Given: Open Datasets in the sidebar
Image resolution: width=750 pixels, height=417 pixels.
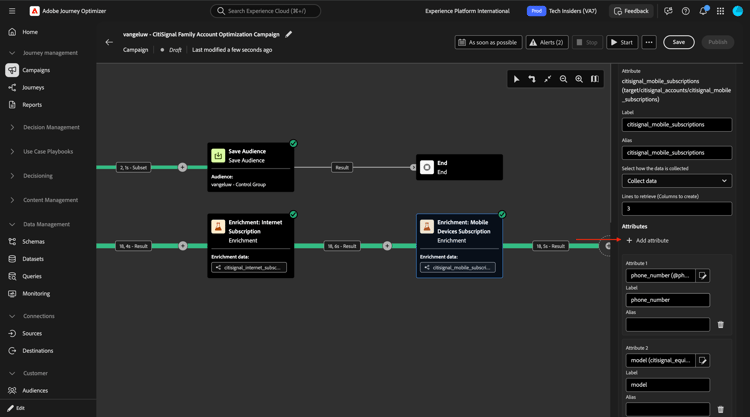Looking at the screenshot, I should [33, 259].
